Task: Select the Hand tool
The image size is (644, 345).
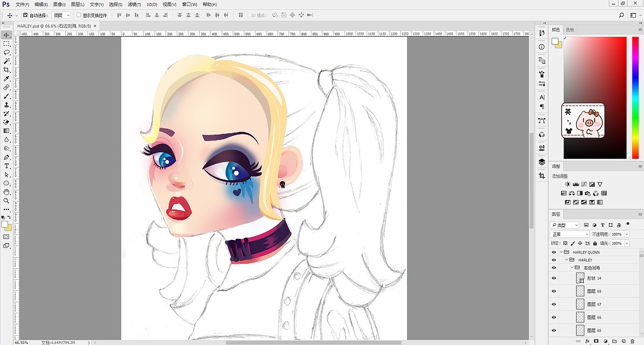Action: tap(7, 192)
